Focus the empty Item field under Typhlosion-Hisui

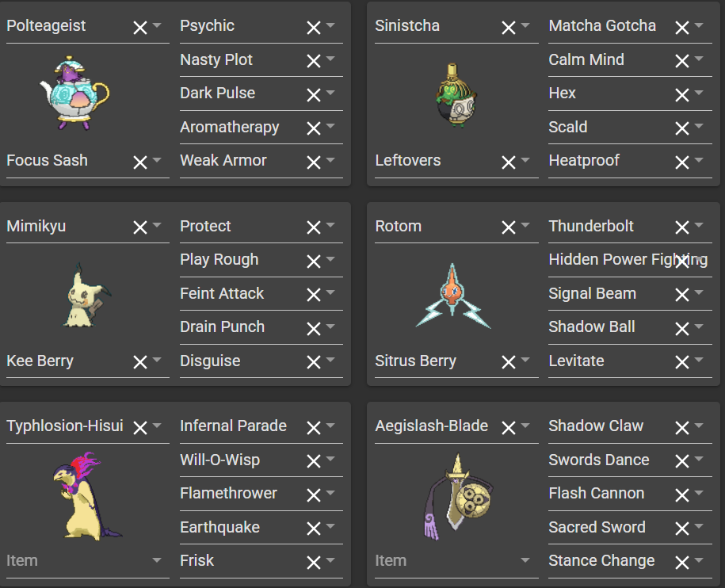coord(87,561)
